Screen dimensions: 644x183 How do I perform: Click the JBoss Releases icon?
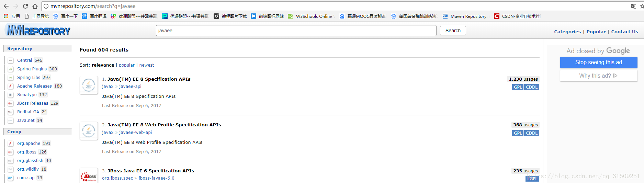coord(11,103)
